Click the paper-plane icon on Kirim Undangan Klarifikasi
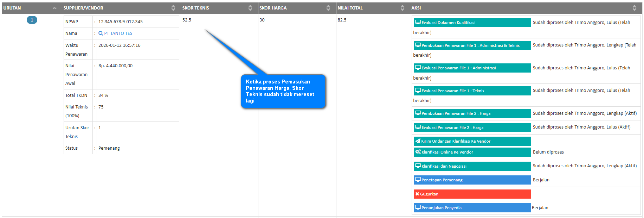 click(x=418, y=141)
